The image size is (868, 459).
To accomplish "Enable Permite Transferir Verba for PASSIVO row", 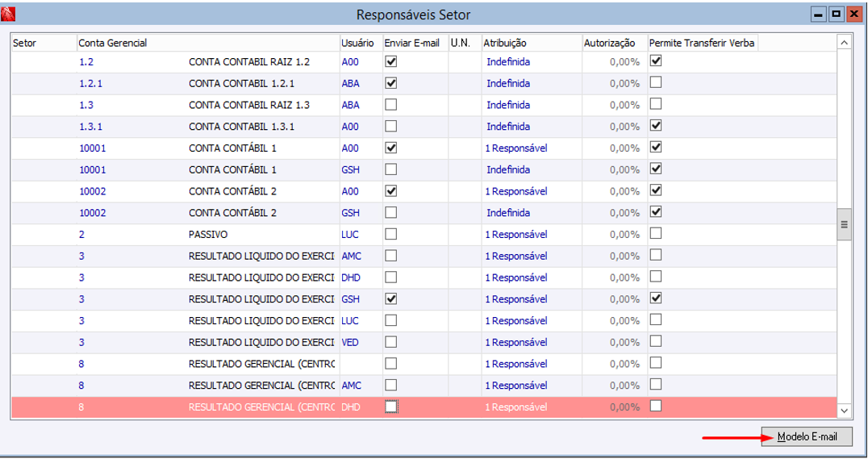I will (x=655, y=234).
